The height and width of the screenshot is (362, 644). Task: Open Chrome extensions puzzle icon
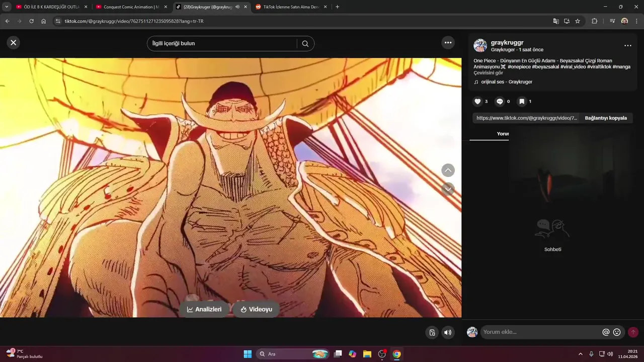coord(595,21)
